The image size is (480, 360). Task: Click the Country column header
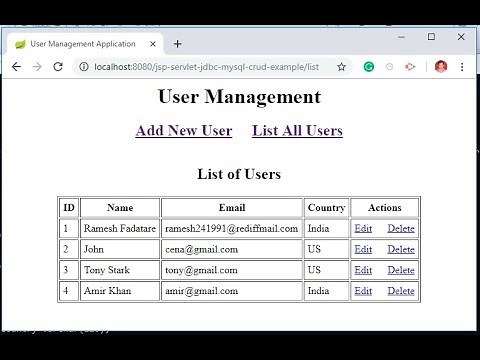coord(326,208)
